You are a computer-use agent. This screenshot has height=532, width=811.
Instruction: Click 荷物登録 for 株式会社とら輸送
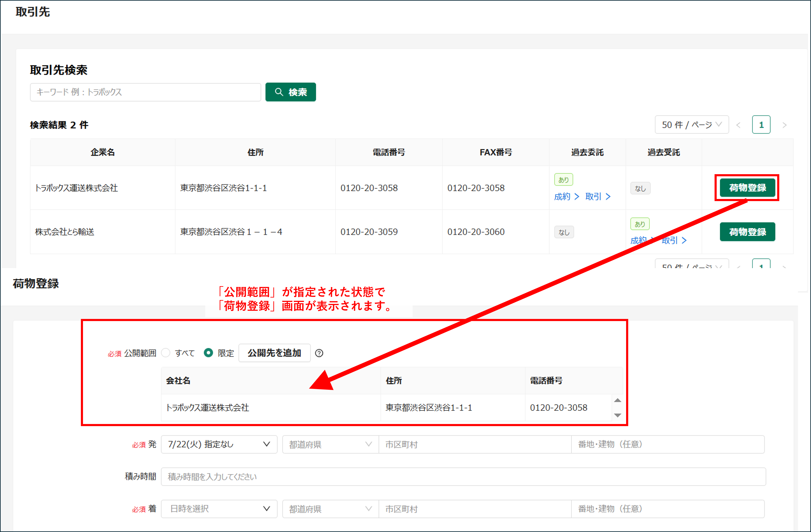[x=747, y=232]
